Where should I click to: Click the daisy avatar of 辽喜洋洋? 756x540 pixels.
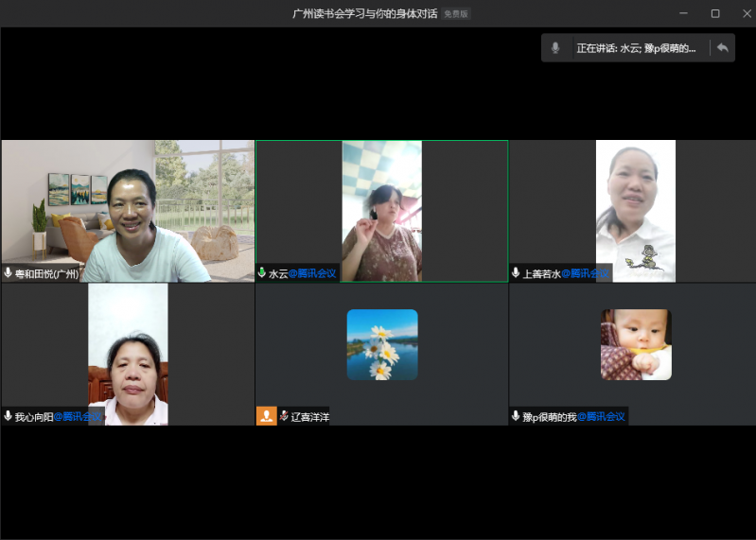381,344
